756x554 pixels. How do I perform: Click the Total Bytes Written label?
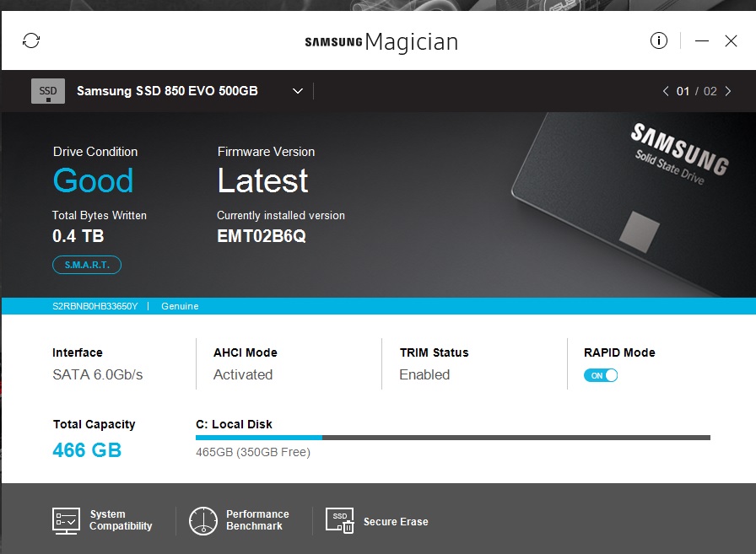pos(100,215)
